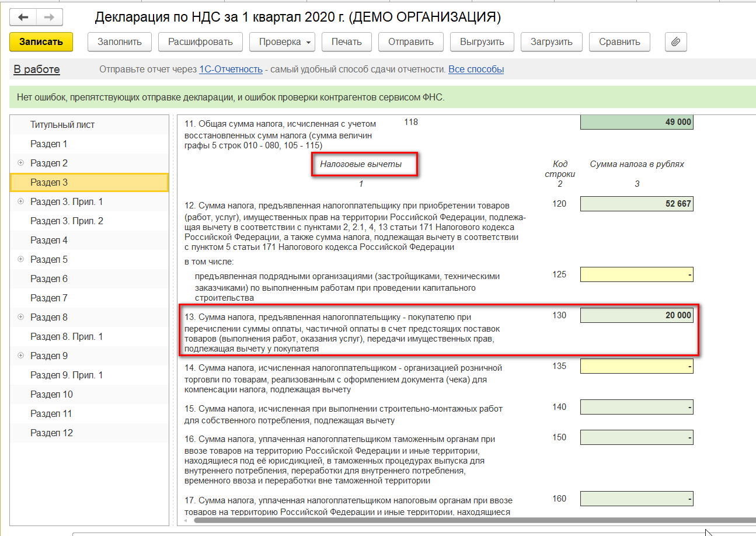Go to Раздел 12 section

[x=51, y=433]
